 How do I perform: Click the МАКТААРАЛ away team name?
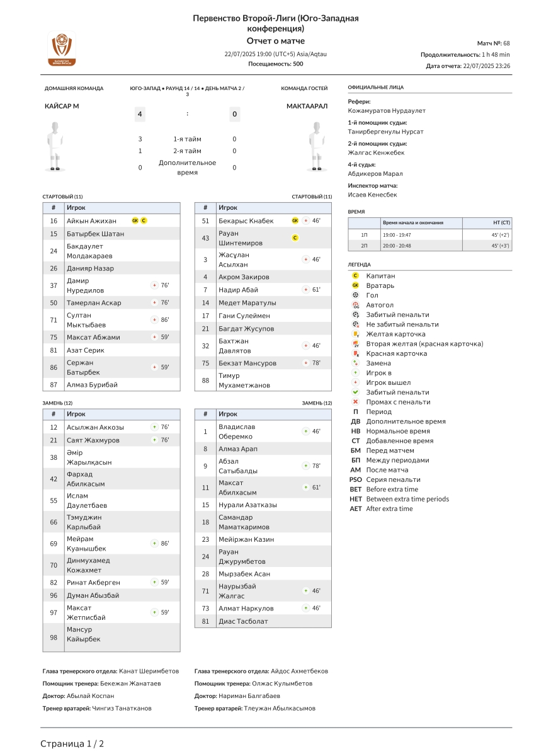coord(307,106)
